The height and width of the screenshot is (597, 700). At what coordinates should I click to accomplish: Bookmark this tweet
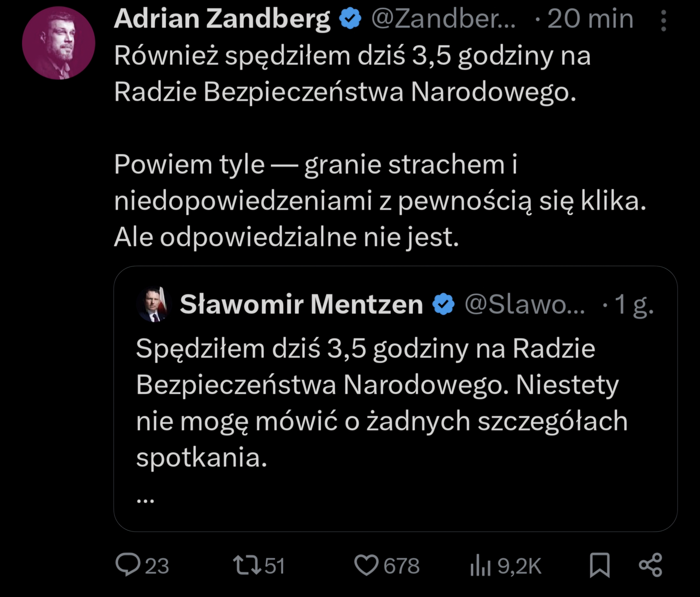click(600, 565)
